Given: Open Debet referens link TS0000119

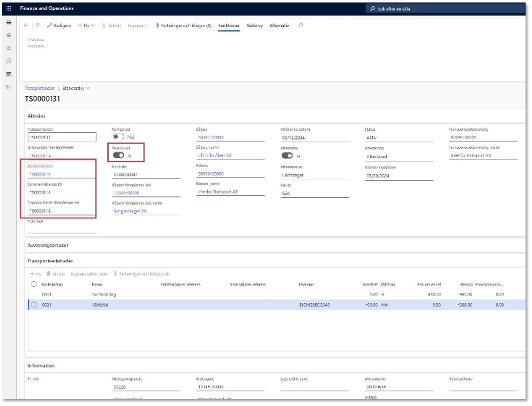Looking at the screenshot, I should 40,175.
